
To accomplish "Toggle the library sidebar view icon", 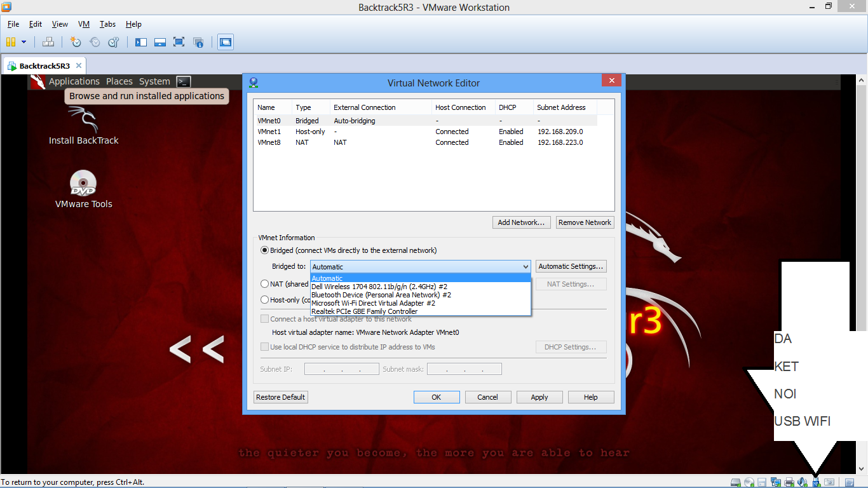I will [x=141, y=42].
